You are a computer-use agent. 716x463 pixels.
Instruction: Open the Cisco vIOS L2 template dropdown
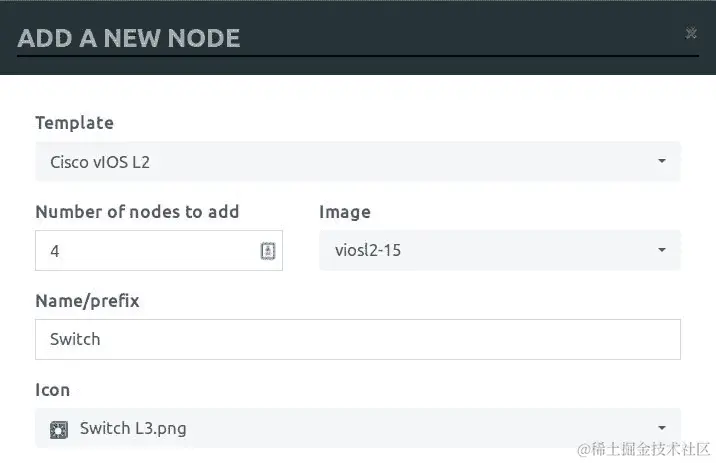[358, 161]
